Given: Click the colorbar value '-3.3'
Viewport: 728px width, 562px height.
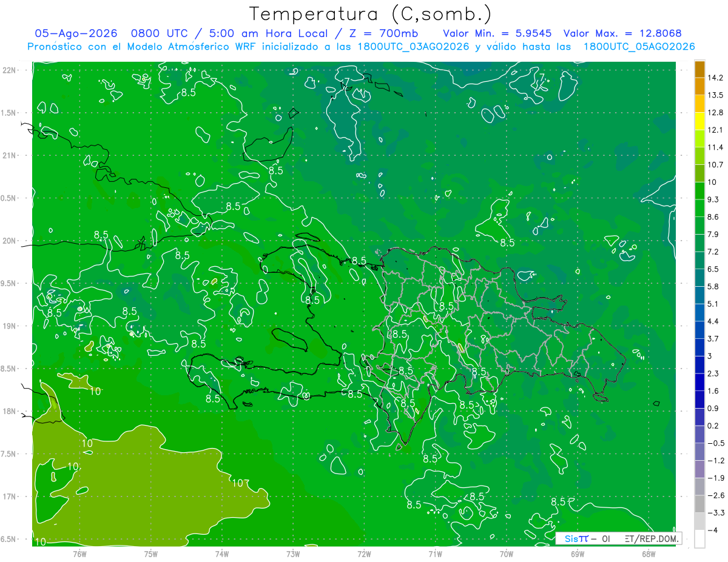Looking at the screenshot, I should point(716,513).
